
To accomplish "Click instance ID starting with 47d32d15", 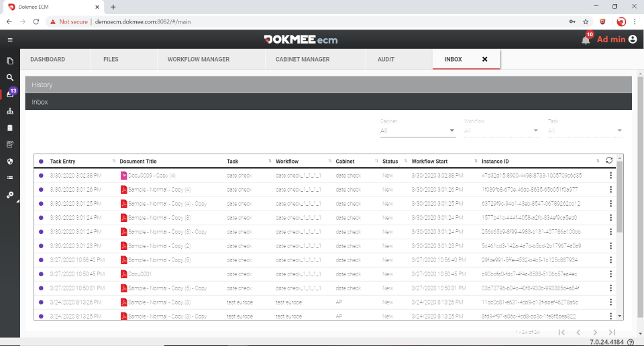I will pos(531,175).
